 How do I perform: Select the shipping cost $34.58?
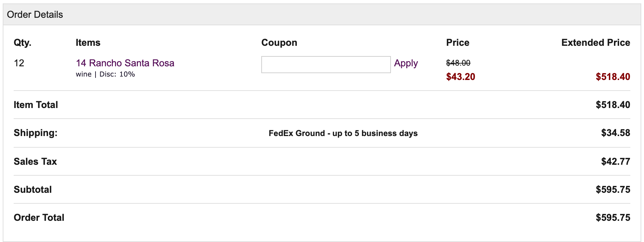tap(616, 133)
